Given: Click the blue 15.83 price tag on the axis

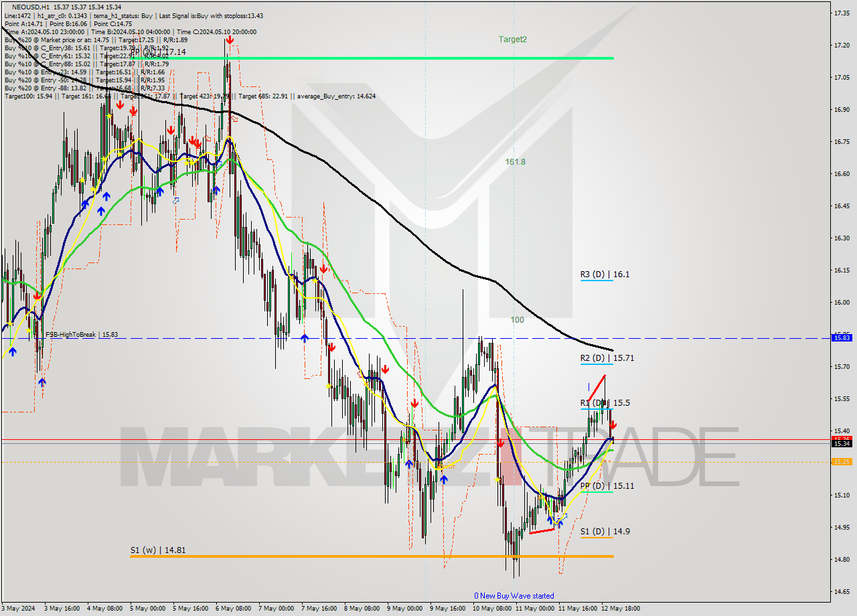Looking at the screenshot, I should [x=841, y=338].
